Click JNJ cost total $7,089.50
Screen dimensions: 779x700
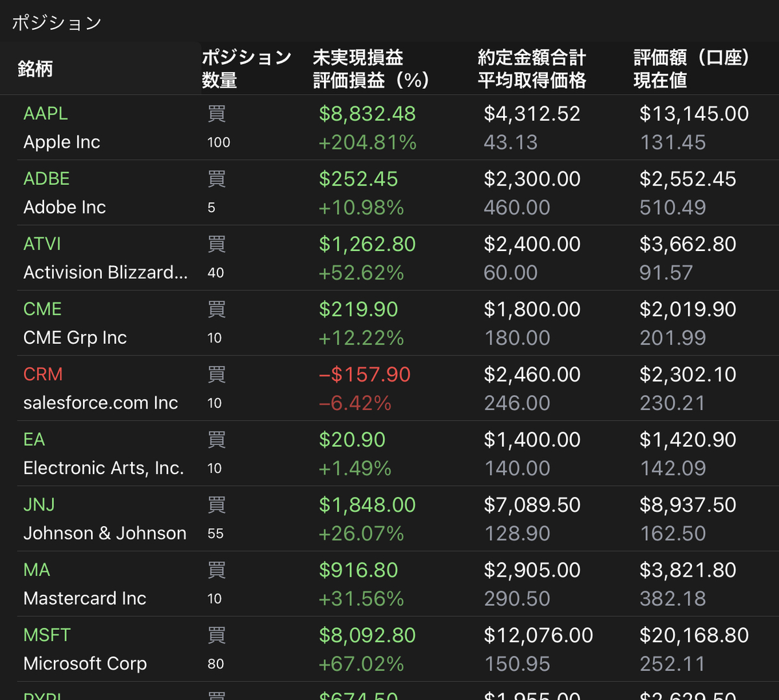532,505
